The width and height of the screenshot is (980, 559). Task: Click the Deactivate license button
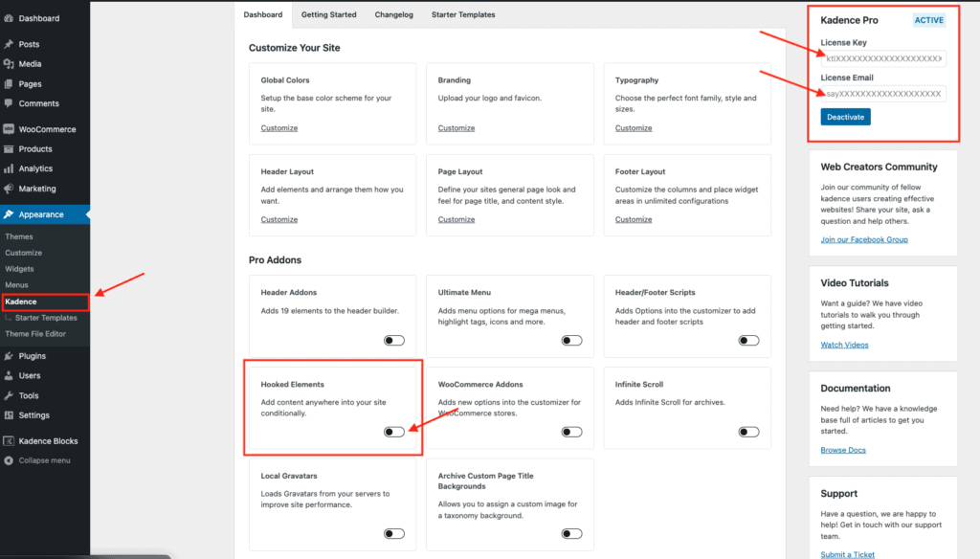click(846, 117)
